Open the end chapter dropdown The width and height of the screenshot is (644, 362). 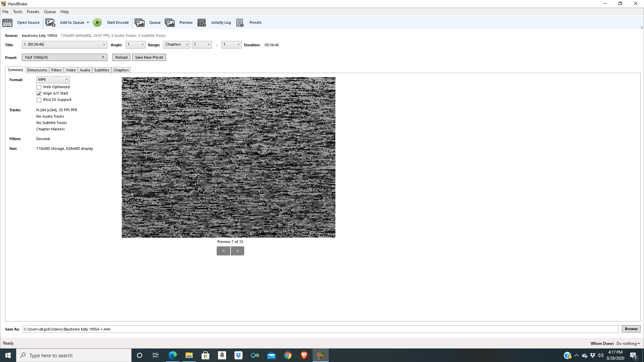231,45
